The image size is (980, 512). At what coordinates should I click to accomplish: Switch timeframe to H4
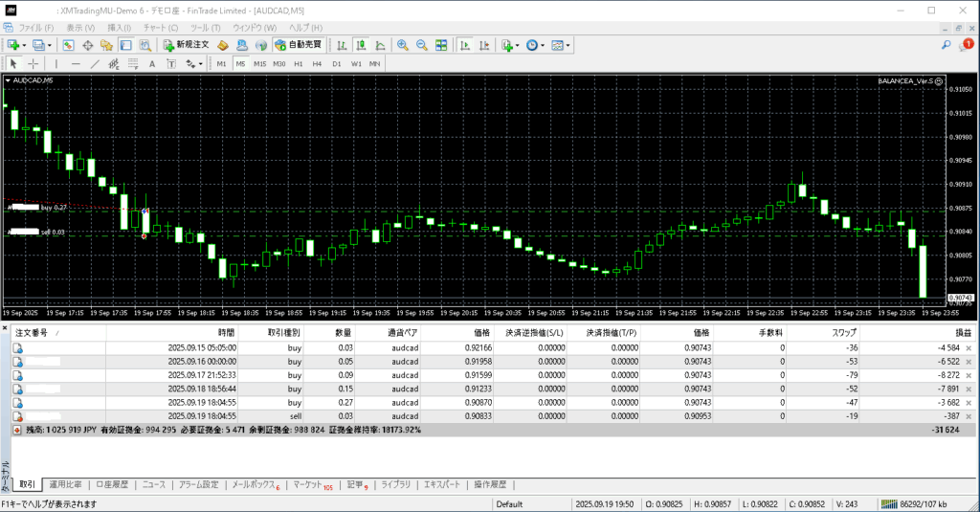tap(317, 64)
